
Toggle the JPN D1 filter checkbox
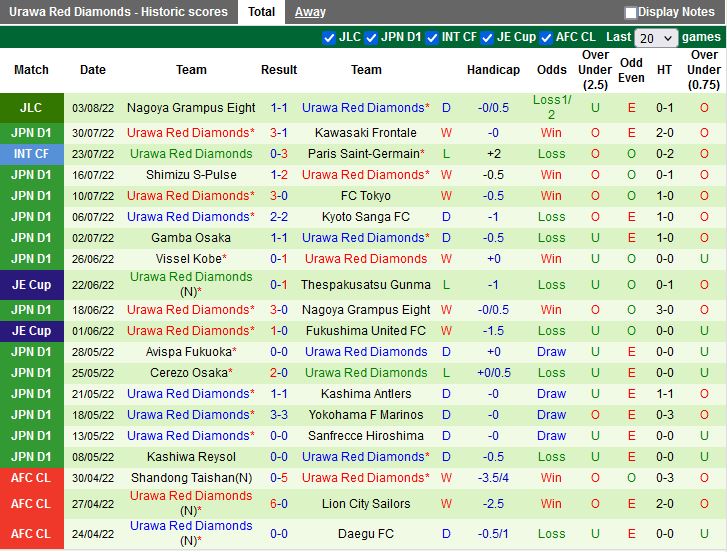click(371, 38)
